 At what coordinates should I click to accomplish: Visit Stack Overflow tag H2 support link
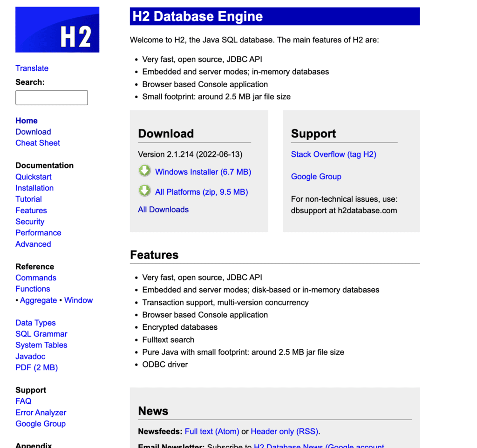(x=333, y=154)
